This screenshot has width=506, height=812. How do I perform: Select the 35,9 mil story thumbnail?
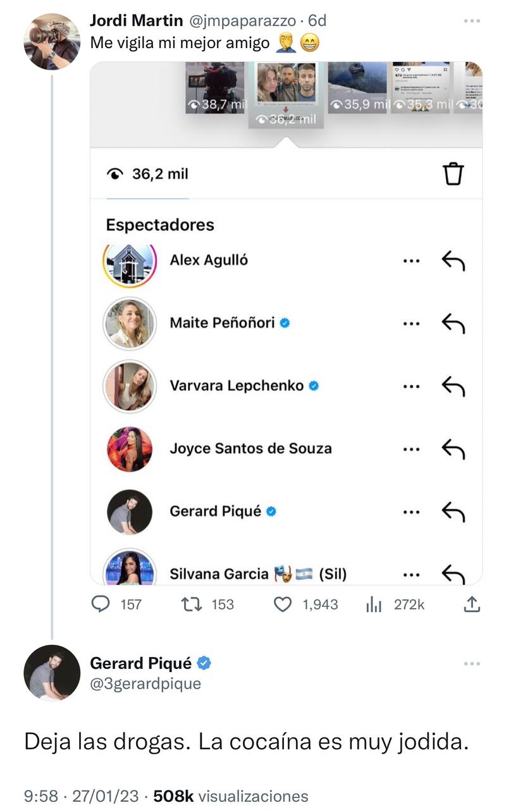357,87
